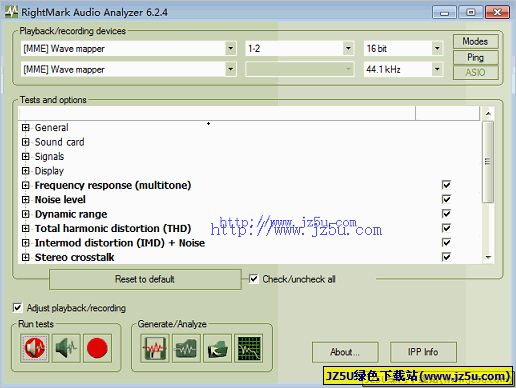Viewport: 516px width, 388px height.
Task: Open results folder icon in Generate/Analyze
Action: pos(217,348)
